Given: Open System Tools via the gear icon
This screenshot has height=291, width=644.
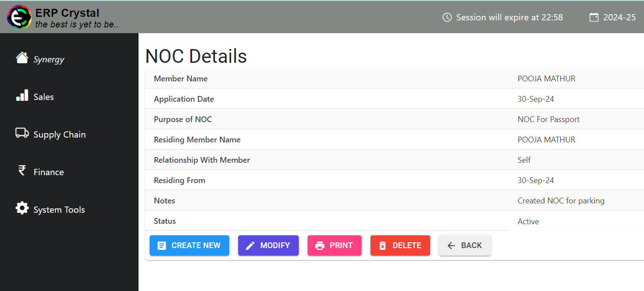Looking at the screenshot, I should click(22, 208).
